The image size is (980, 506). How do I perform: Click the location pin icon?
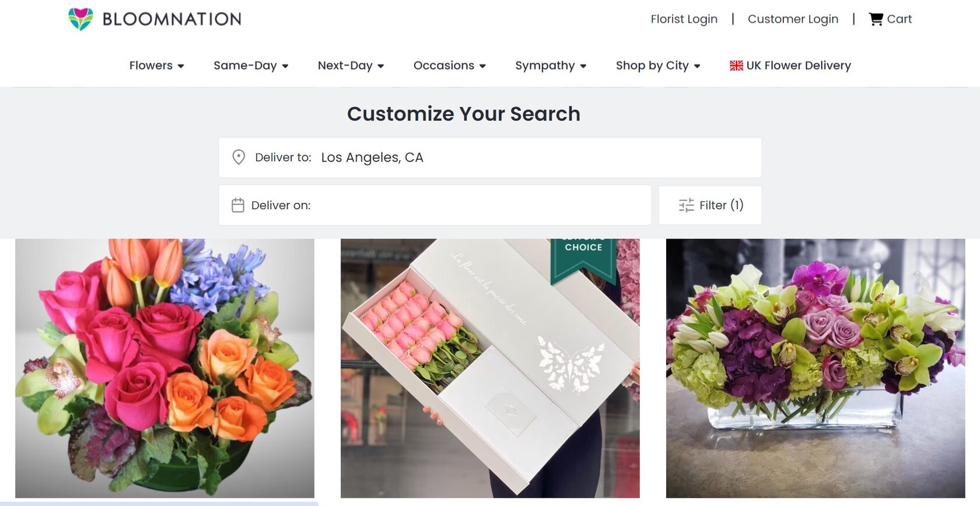click(x=239, y=157)
